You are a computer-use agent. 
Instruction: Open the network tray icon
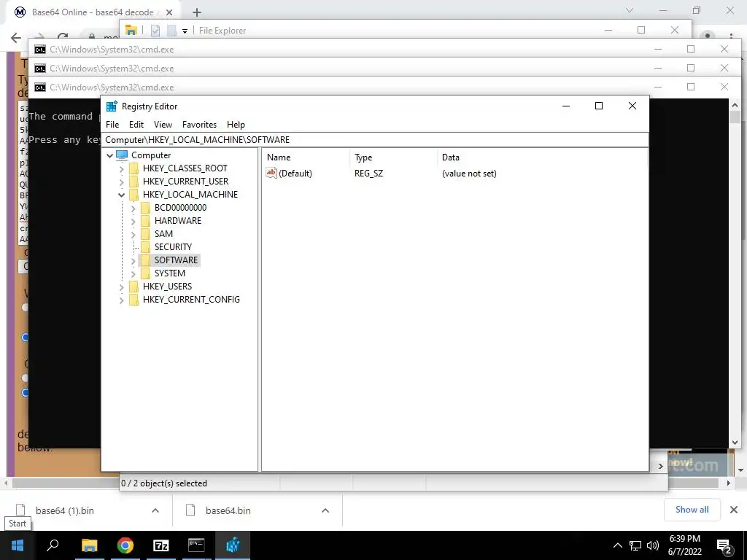pos(635,545)
